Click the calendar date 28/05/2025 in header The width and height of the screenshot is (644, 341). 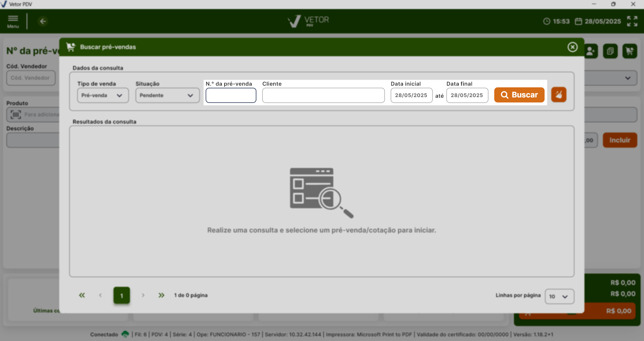click(598, 22)
